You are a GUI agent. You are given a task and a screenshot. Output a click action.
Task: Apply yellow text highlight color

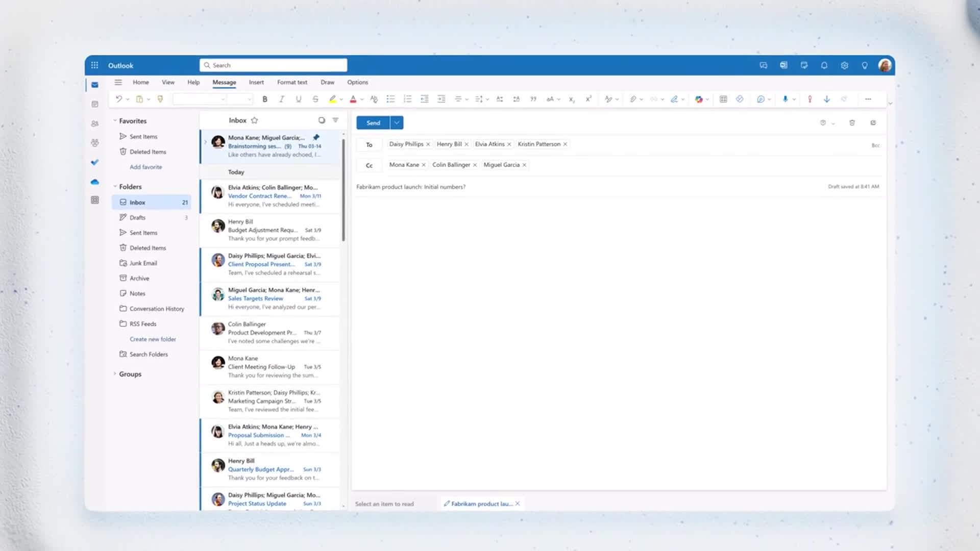tap(332, 99)
